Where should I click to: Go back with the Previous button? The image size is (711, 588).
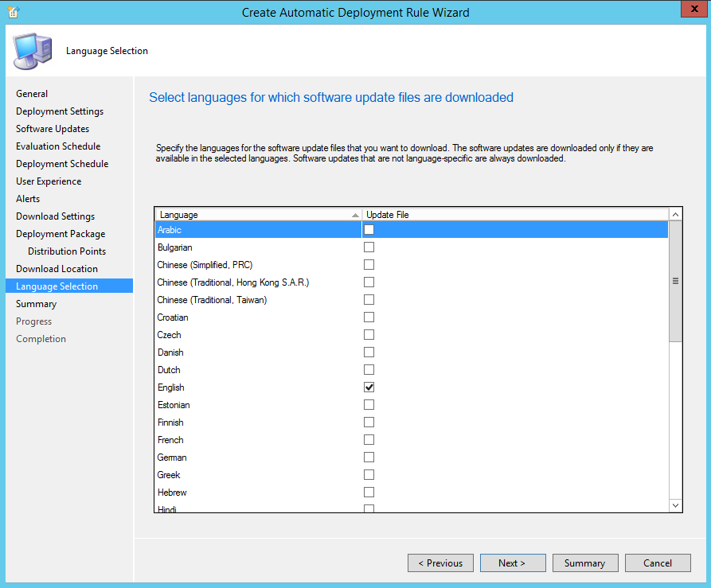click(x=440, y=563)
